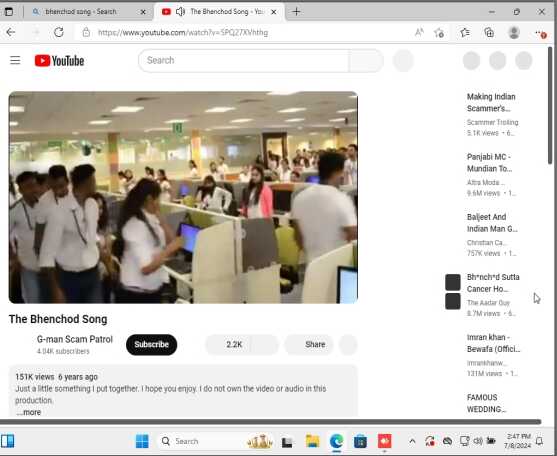
Task: Expand the description with '...more'
Action: [29, 412]
